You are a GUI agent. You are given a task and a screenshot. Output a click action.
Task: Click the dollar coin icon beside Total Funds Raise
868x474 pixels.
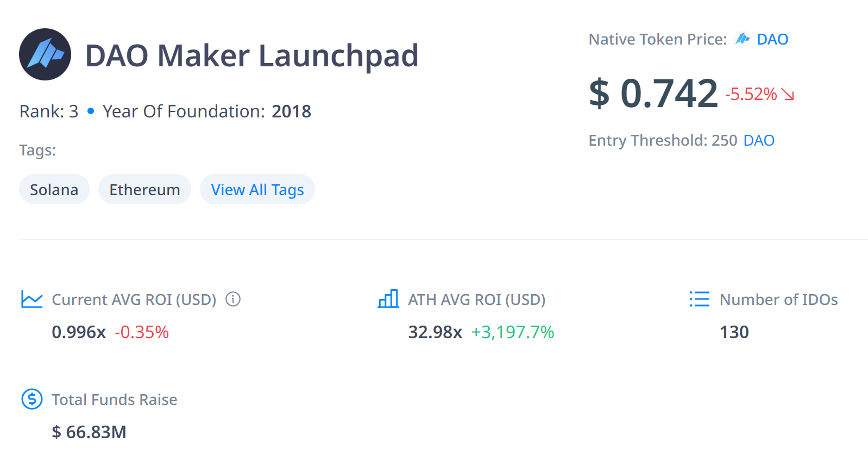click(x=32, y=399)
